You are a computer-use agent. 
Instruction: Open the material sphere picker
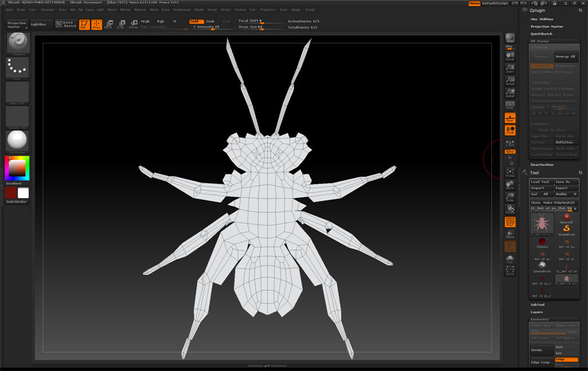17,142
